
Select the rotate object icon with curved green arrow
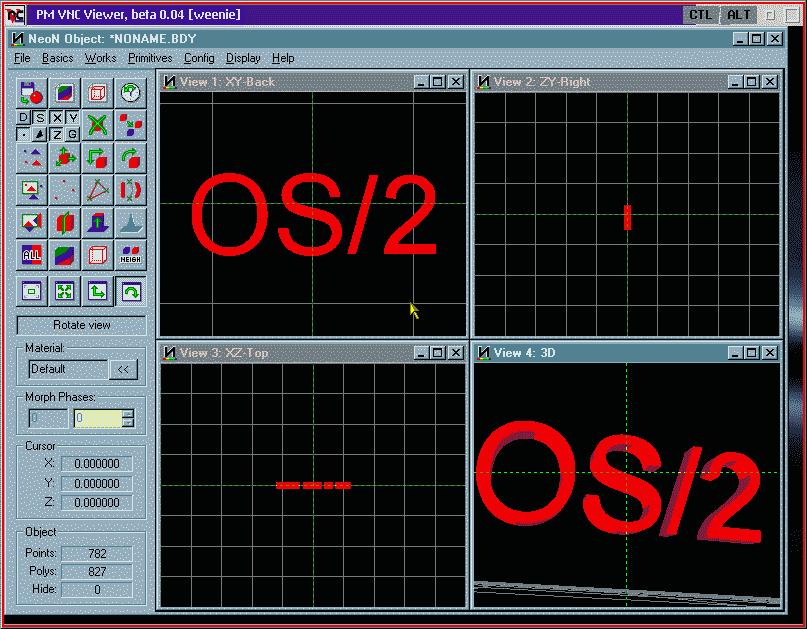pyautogui.click(x=130, y=158)
